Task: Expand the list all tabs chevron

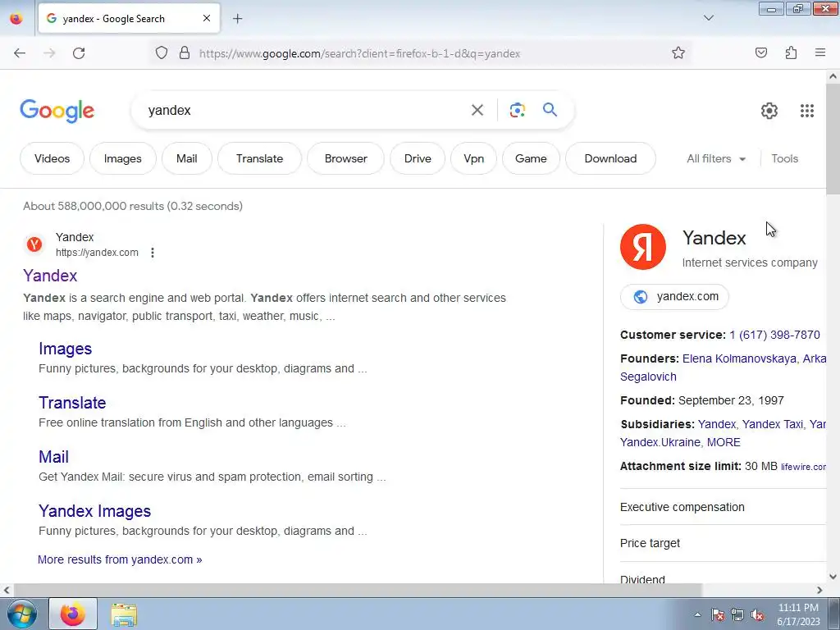Action: pos(708,18)
